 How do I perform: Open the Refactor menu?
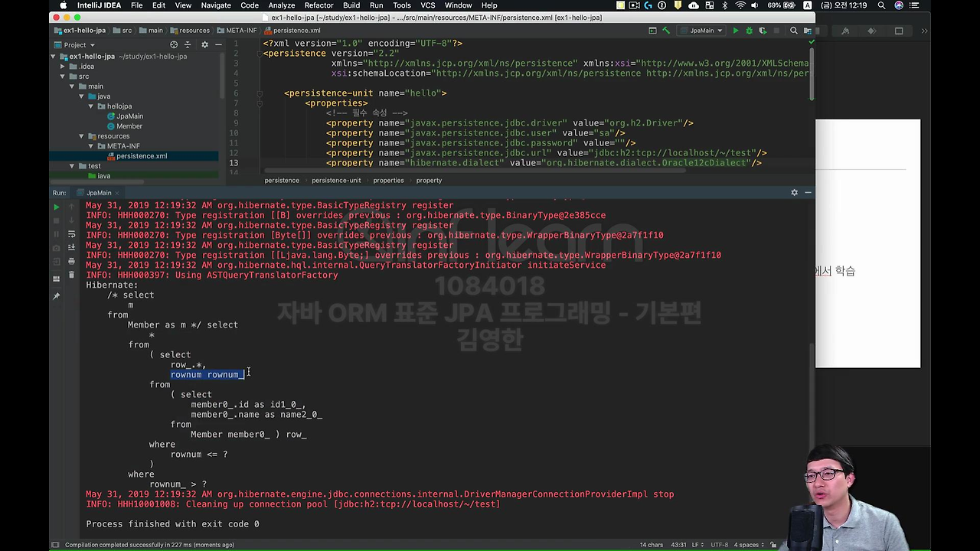318,5
